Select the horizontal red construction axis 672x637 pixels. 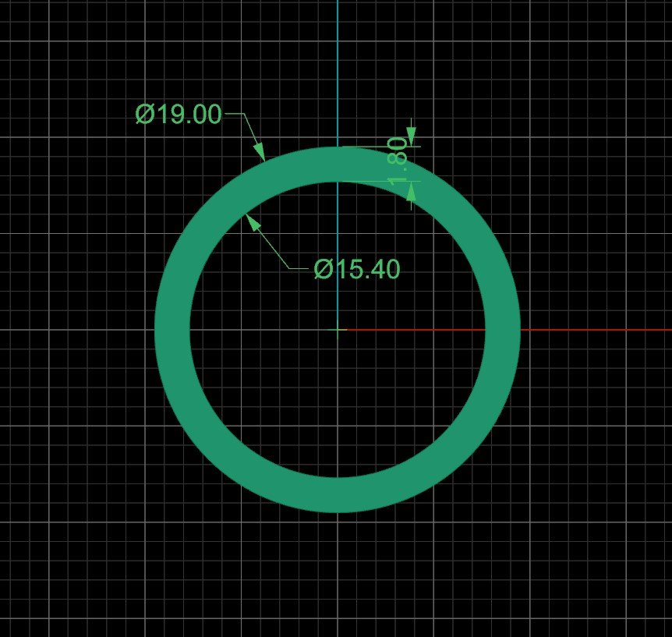click(x=592, y=329)
